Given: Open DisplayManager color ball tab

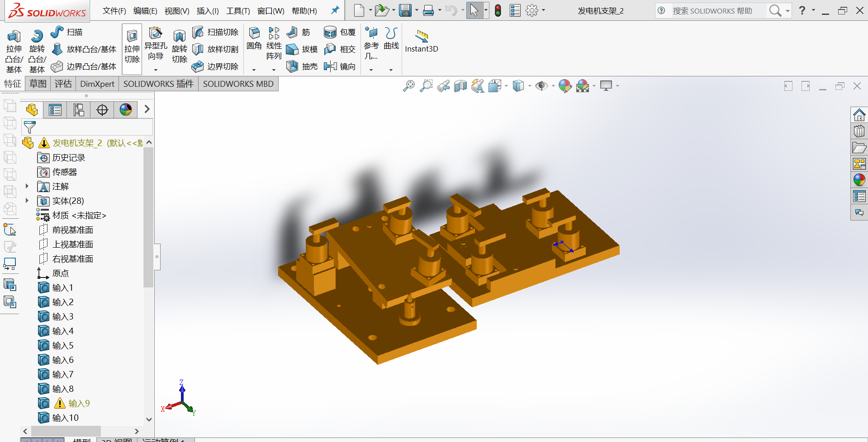Looking at the screenshot, I should pos(126,109).
